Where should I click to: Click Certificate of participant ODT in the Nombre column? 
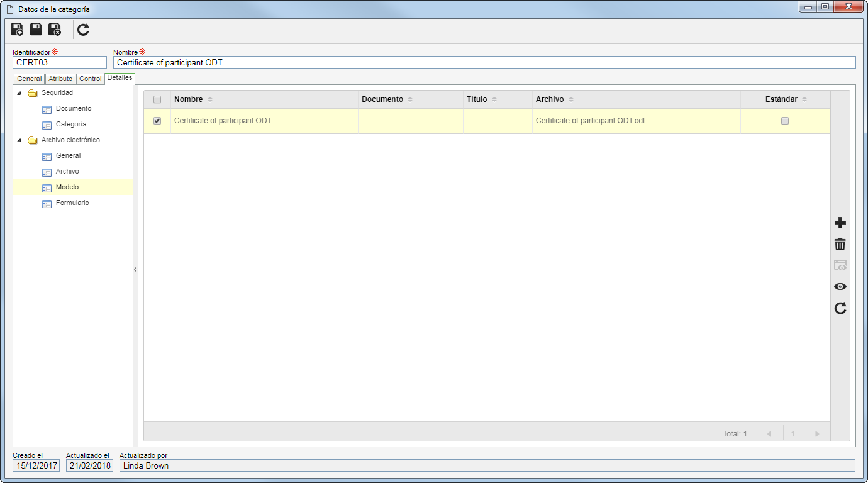coord(223,121)
